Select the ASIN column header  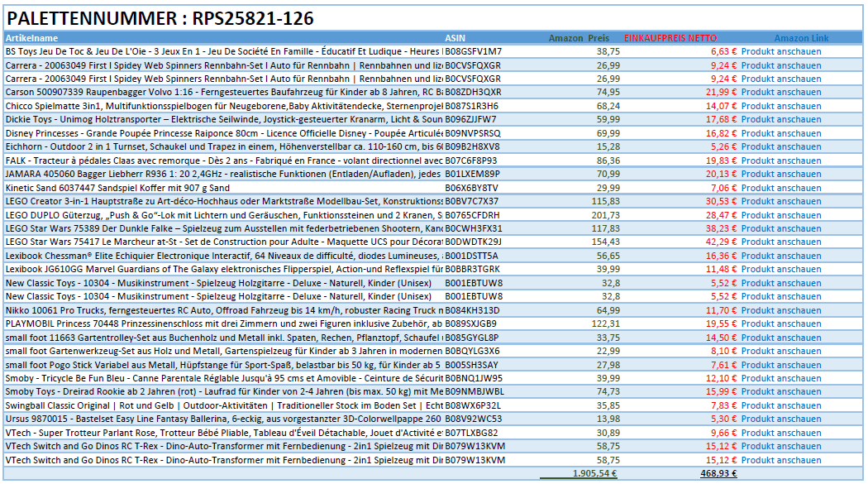pyautogui.click(x=455, y=38)
